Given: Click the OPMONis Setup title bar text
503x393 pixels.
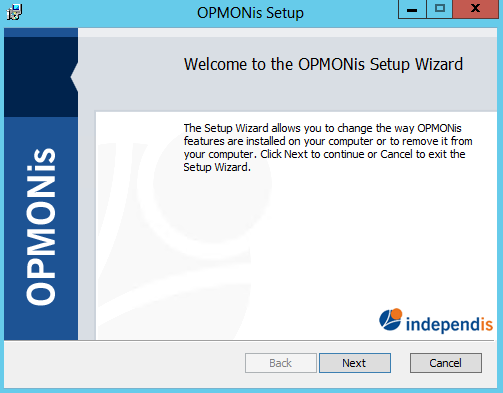Looking at the screenshot, I should (250, 13).
